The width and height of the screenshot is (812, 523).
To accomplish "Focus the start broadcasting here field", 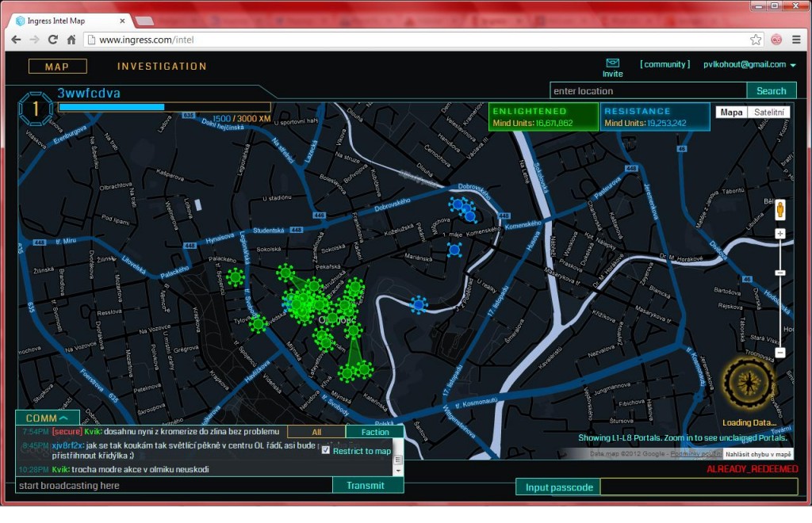I will pos(174,485).
